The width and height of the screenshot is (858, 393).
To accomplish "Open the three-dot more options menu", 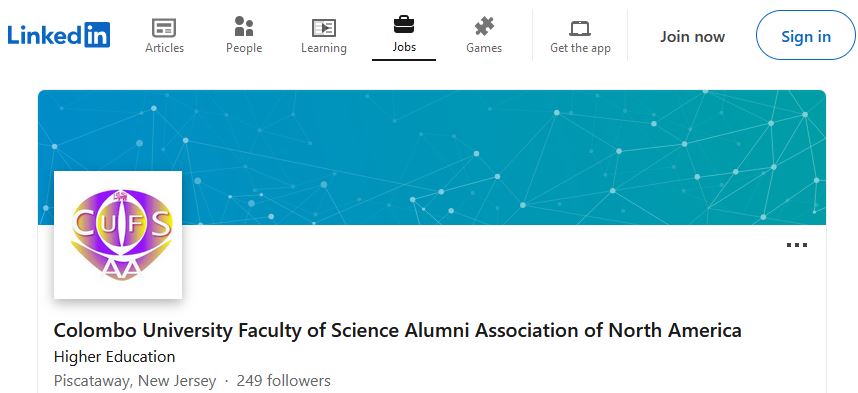I will tap(797, 245).
